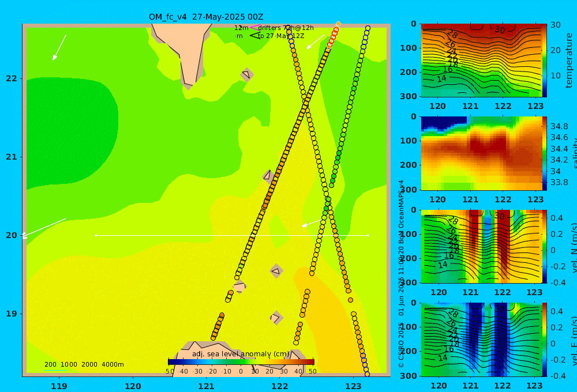
Task: Select the island marker near 19.3N 121.4E
Action: point(240,287)
